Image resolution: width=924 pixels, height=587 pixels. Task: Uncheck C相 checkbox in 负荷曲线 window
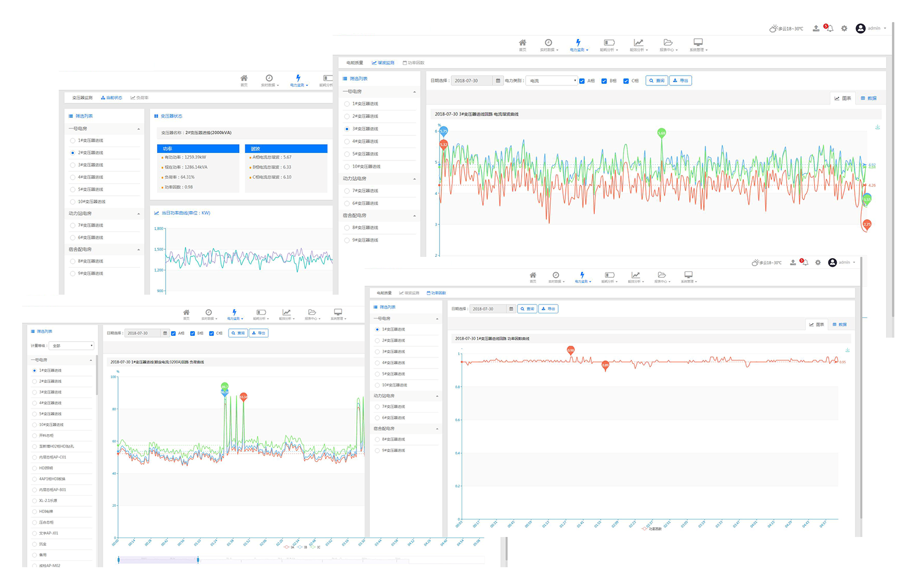pyautogui.click(x=211, y=334)
